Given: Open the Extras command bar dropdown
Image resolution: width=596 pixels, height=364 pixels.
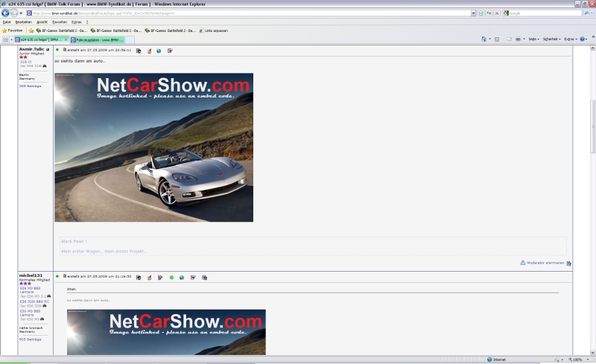Looking at the screenshot, I should [571, 39].
